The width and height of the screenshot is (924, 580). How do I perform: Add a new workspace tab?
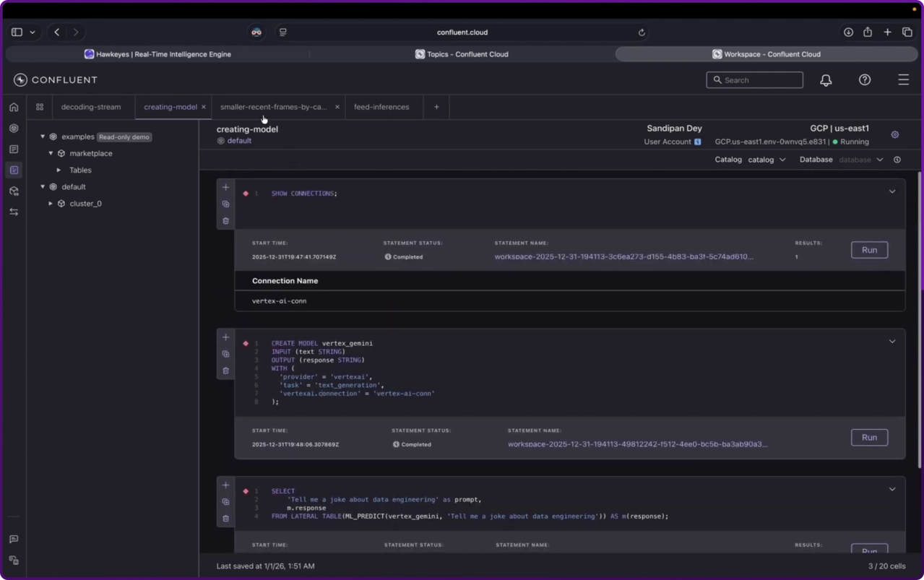click(x=436, y=107)
